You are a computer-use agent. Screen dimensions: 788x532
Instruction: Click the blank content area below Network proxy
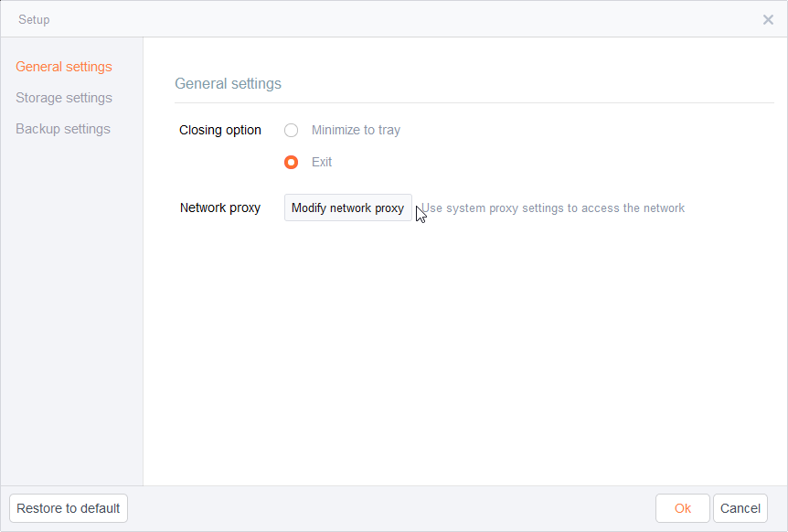465,352
